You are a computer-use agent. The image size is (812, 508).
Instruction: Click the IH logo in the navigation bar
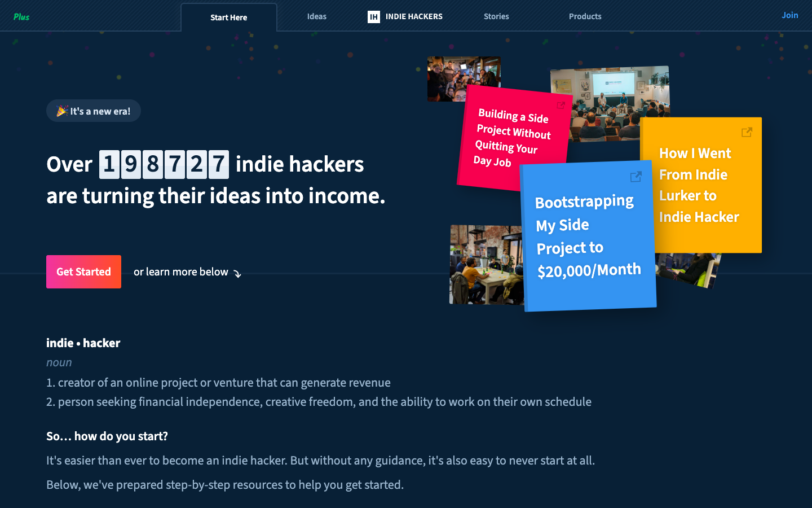click(374, 16)
